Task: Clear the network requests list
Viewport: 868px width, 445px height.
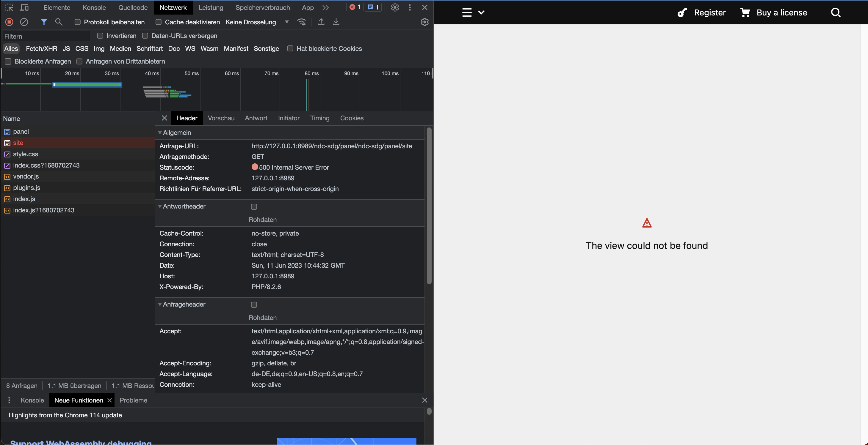Action: [24, 22]
